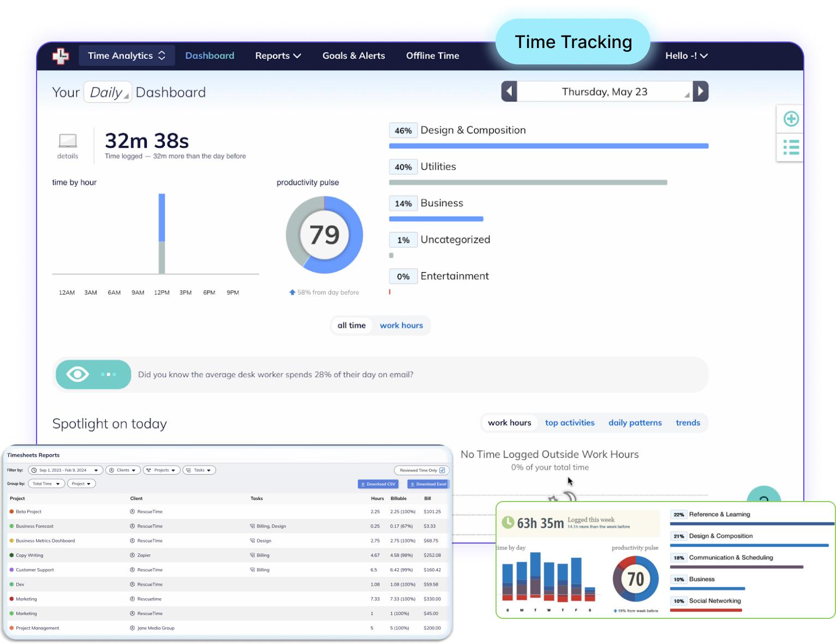
Task: Switch to trends tab
Action: tap(688, 422)
